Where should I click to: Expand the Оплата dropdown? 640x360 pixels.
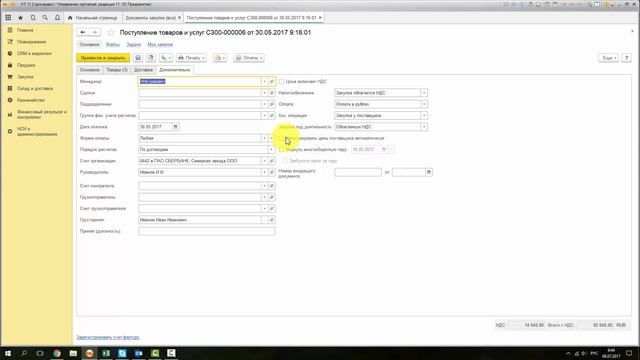(x=424, y=104)
